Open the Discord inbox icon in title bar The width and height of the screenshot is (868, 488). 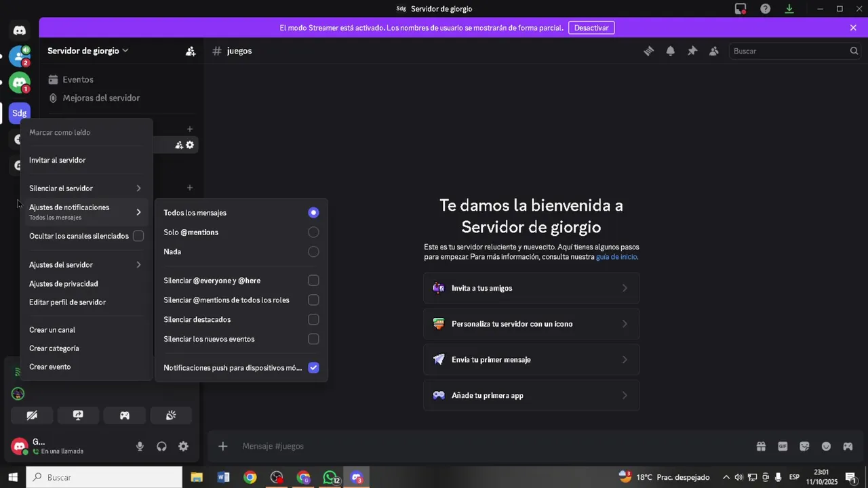pyautogui.click(x=741, y=9)
